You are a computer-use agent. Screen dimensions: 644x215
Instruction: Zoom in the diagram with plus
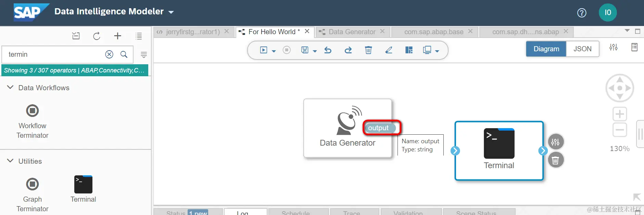tap(620, 114)
